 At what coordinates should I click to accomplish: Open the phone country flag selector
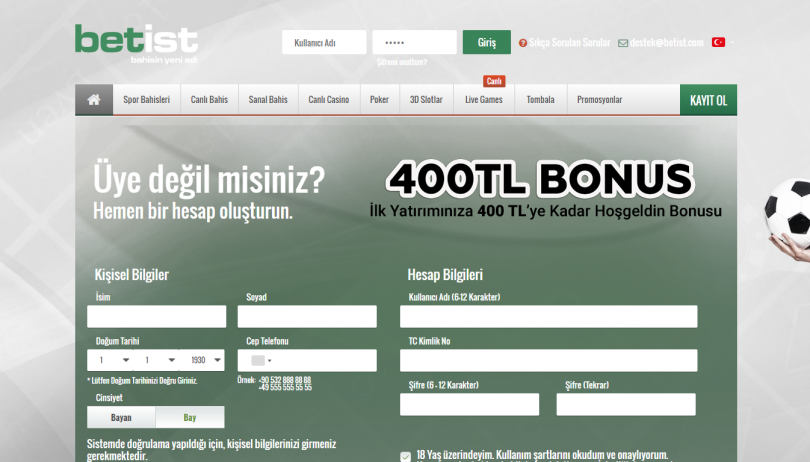point(261,361)
